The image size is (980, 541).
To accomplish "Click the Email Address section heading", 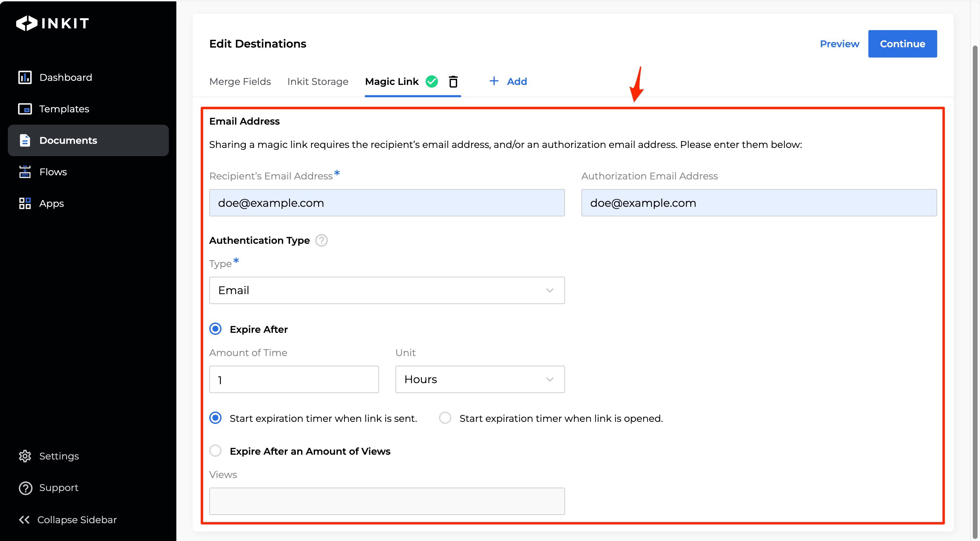I will point(244,121).
